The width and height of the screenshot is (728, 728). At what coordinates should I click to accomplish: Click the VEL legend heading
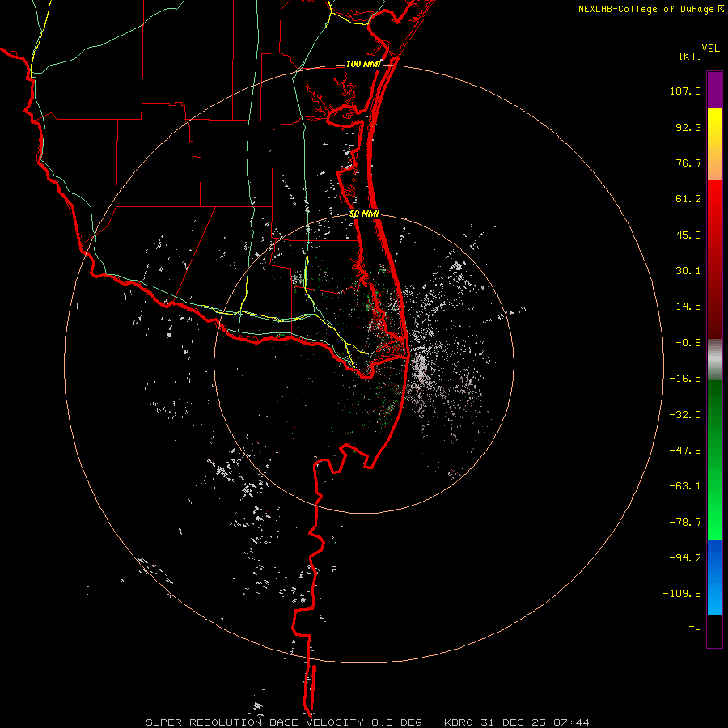coord(710,48)
